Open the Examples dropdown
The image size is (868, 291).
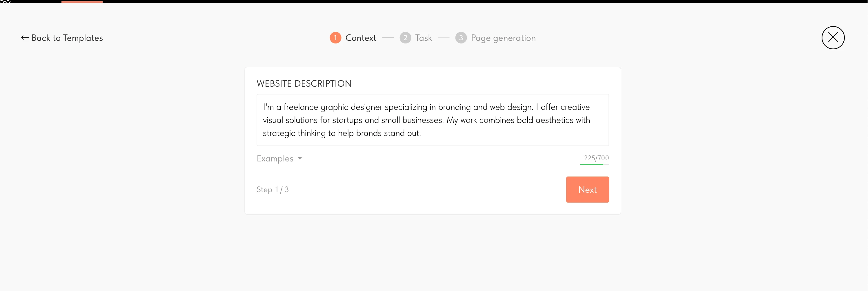[x=279, y=158]
